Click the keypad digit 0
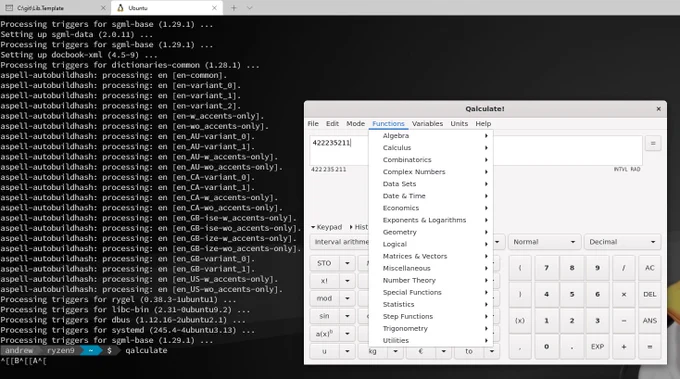This screenshot has height=379, width=680. (546, 347)
